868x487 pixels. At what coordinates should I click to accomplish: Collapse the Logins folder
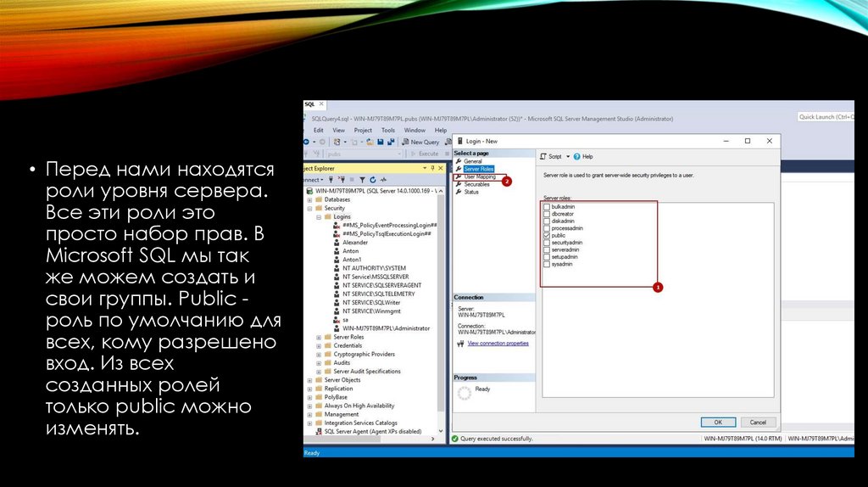[x=319, y=217]
